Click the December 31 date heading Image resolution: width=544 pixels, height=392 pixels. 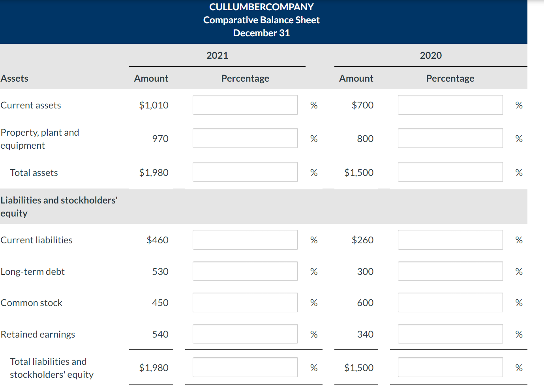point(261,33)
